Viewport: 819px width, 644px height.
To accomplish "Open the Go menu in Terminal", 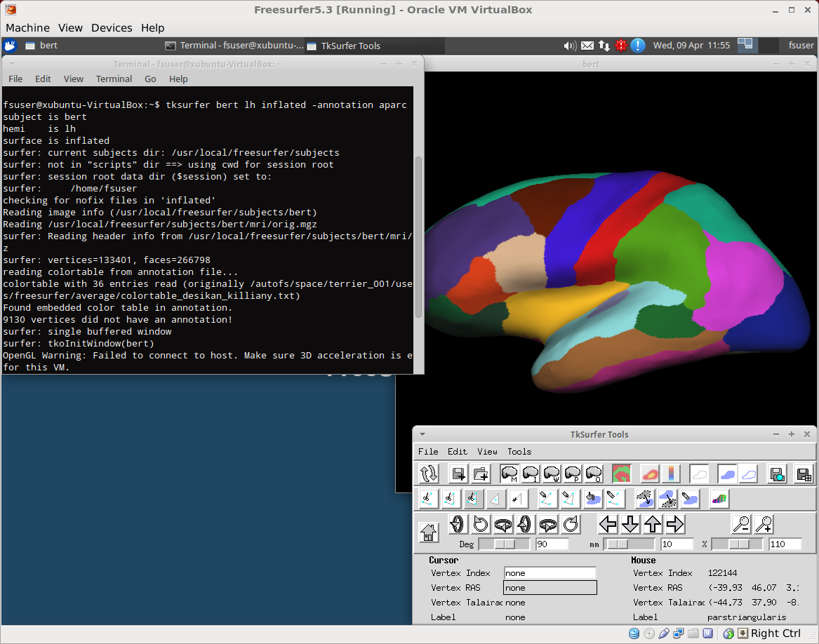I will [x=150, y=79].
